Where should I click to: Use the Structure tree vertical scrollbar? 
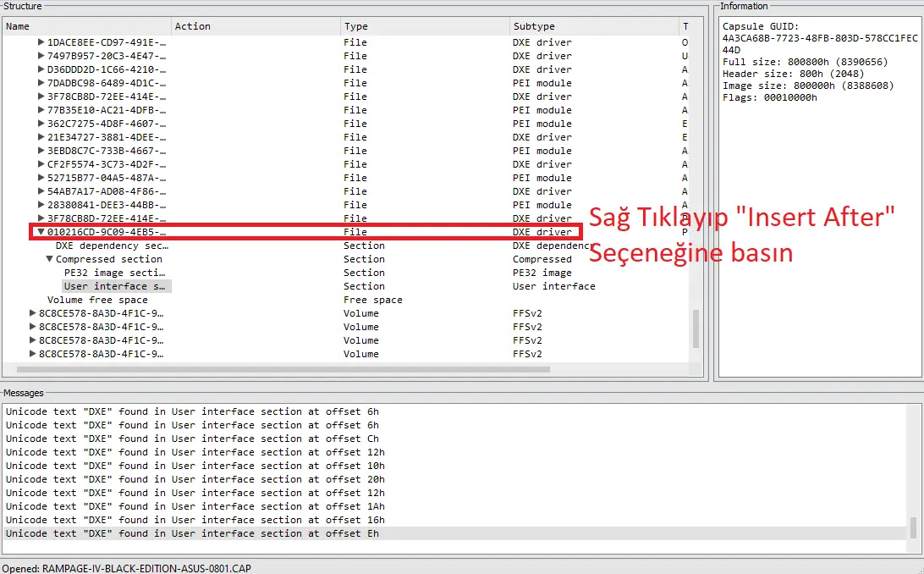696,328
